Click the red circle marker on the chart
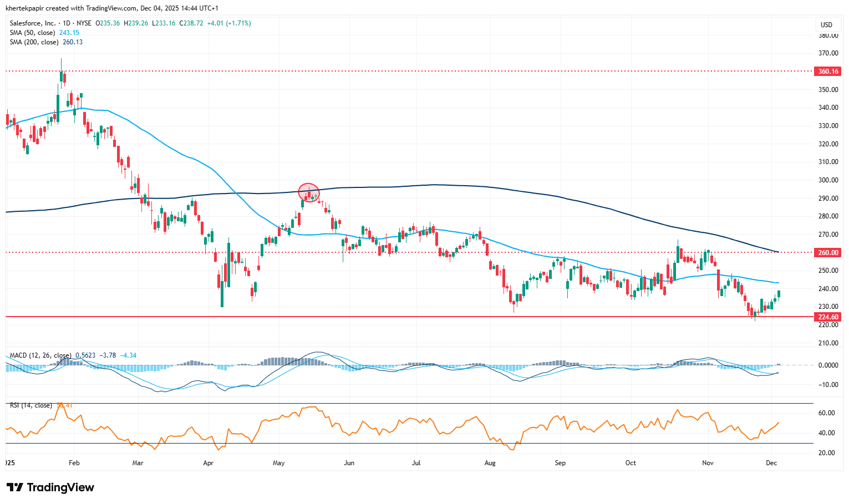 pos(309,192)
